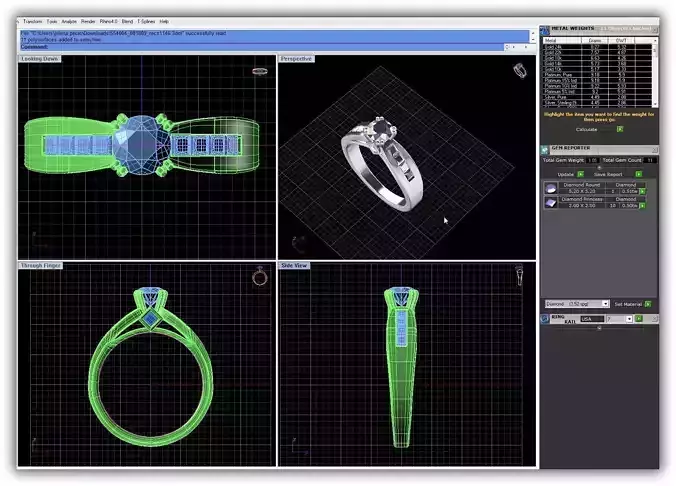The image size is (676, 486).
Task: Click the Diamond Princess gem thumbnail
Action: click(551, 203)
